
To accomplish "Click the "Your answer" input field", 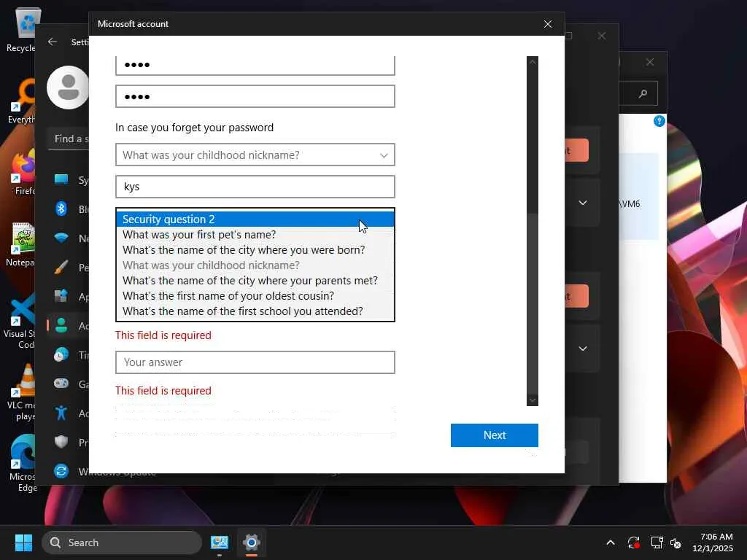I will [255, 362].
